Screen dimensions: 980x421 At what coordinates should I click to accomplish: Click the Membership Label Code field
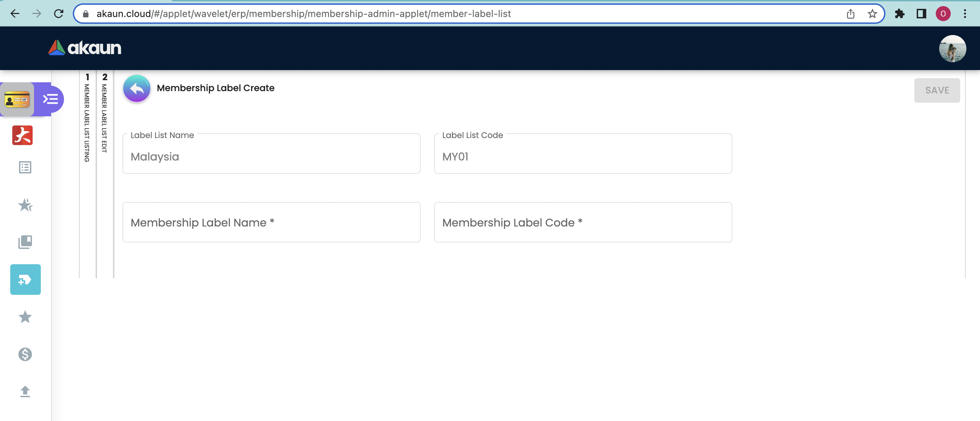point(583,222)
